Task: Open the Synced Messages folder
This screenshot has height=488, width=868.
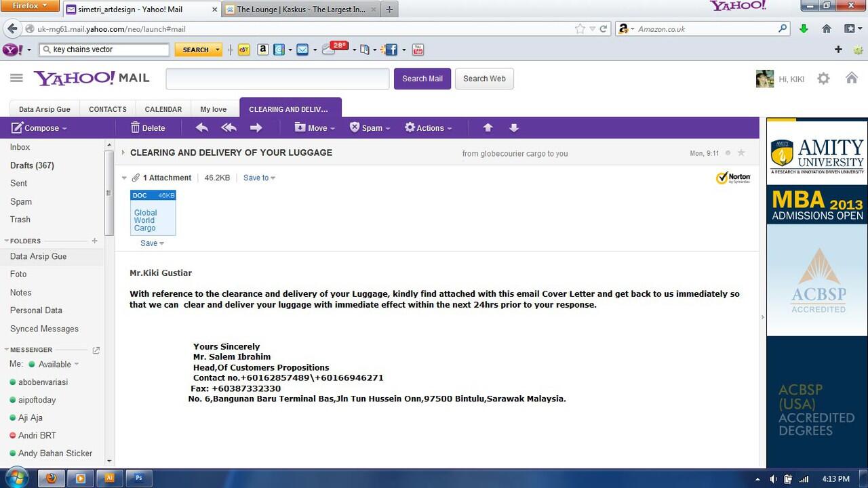Action: pyautogui.click(x=44, y=329)
